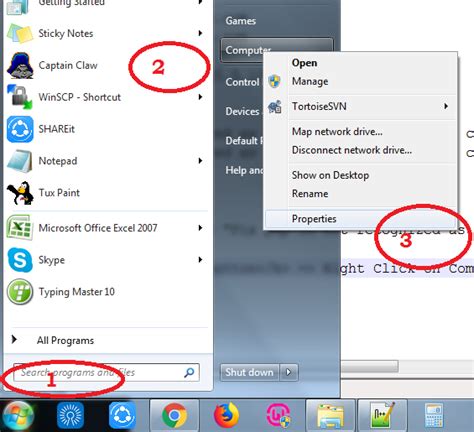Open Default Programs link

pos(244,141)
